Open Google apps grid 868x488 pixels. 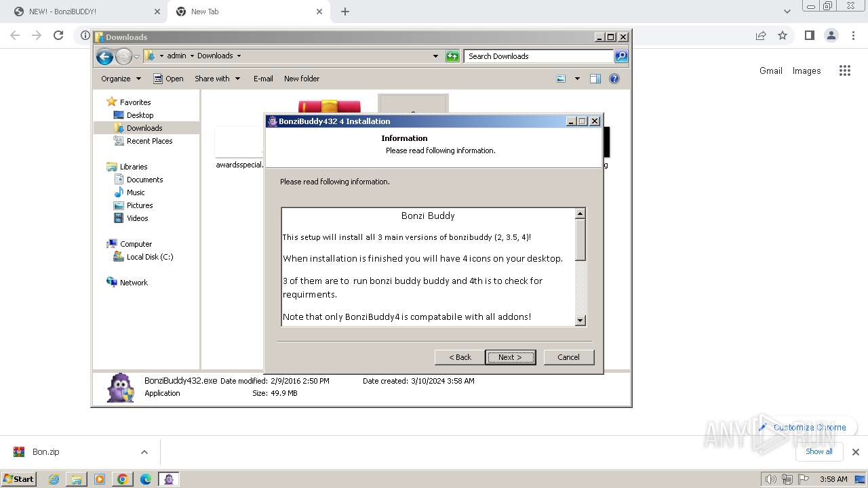(844, 70)
